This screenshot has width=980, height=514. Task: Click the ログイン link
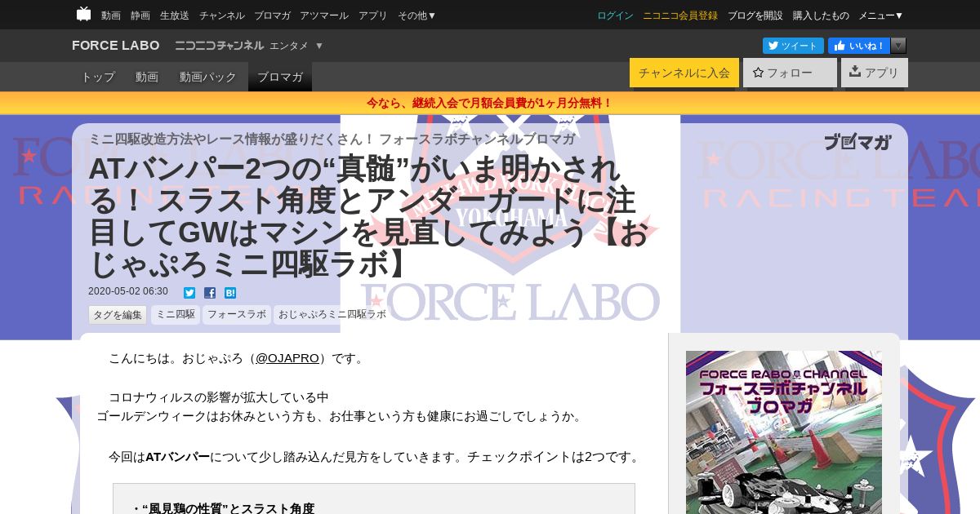(x=615, y=16)
